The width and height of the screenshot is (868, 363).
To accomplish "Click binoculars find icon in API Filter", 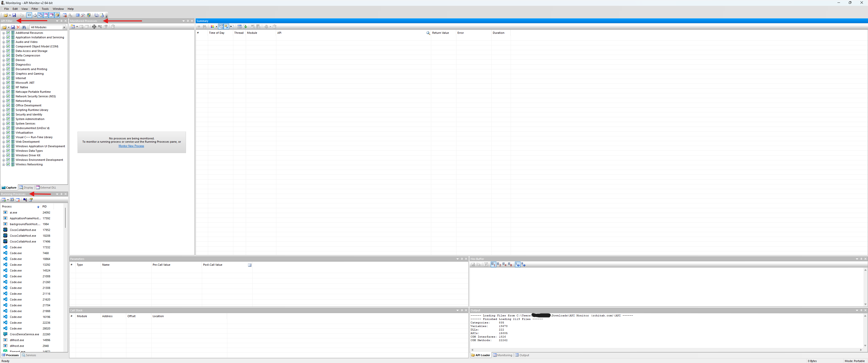I will point(24,27).
